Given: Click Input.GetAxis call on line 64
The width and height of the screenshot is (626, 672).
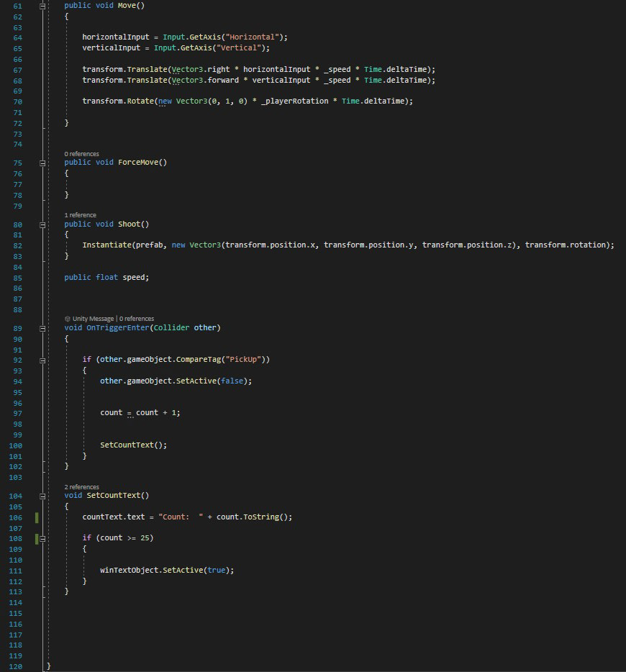Looking at the screenshot, I should tap(191, 37).
